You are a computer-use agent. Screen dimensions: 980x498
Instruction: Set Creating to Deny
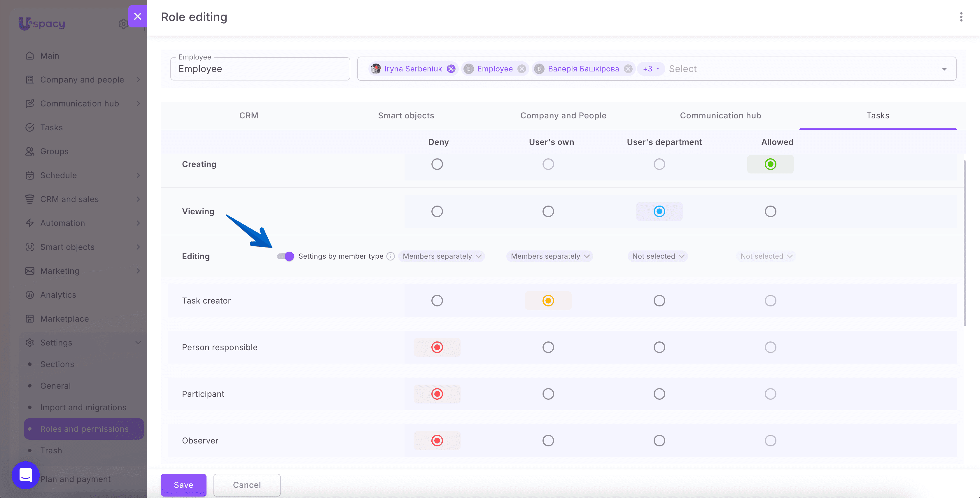click(437, 164)
